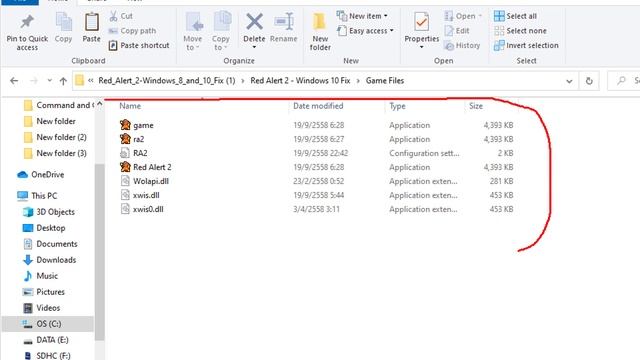Open recent locations dropdown arrow

tap(49, 81)
